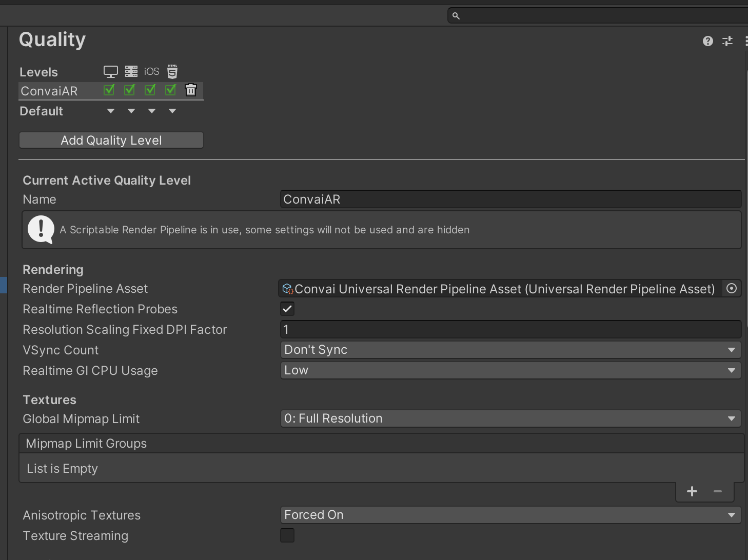Image resolution: width=748 pixels, height=560 pixels.
Task: Click the settings search field
Action: click(598, 16)
